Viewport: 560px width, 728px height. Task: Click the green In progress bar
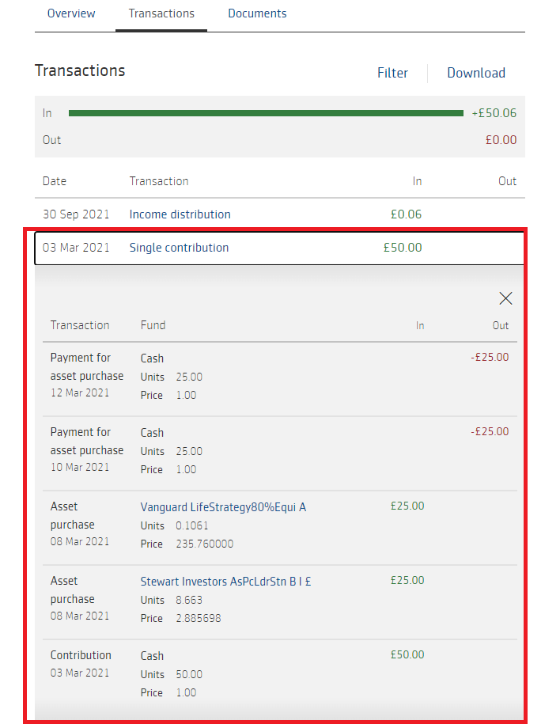coord(266,113)
